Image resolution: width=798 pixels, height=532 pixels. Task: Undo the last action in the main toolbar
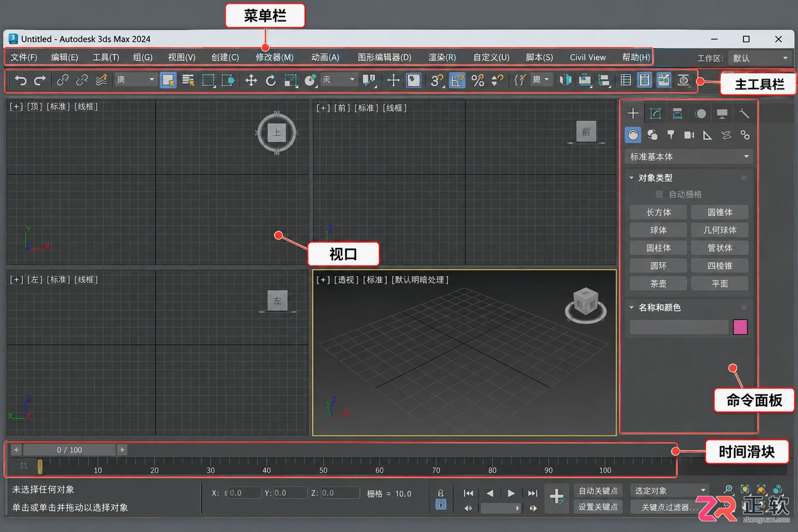[21, 80]
